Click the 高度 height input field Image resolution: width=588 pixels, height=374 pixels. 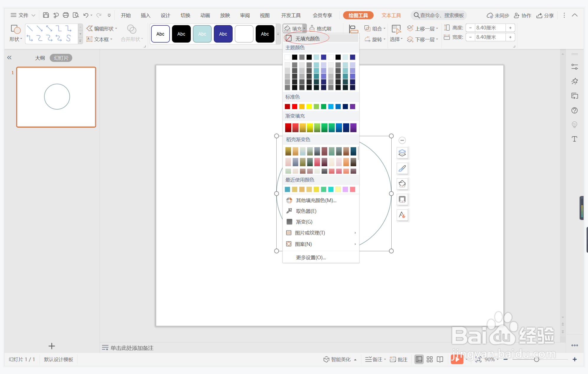490,28
